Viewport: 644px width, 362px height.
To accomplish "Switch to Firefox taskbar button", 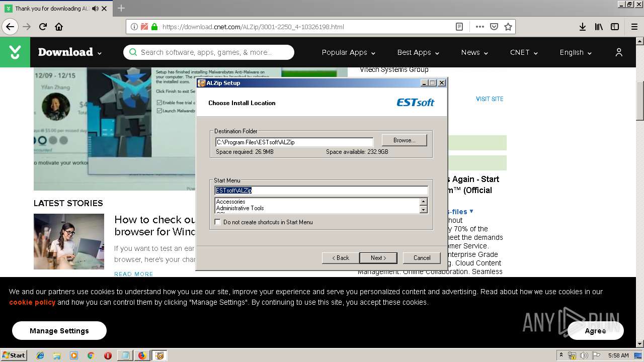I will tap(142, 355).
